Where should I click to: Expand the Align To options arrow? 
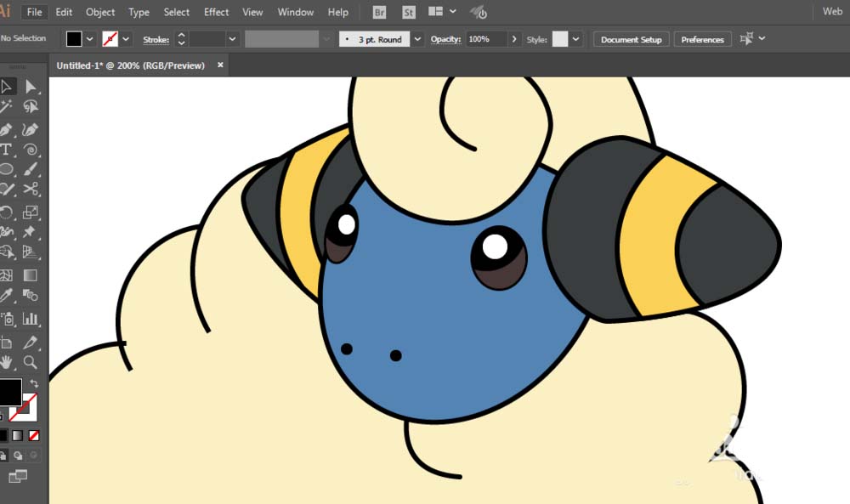[x=762, y=38]
